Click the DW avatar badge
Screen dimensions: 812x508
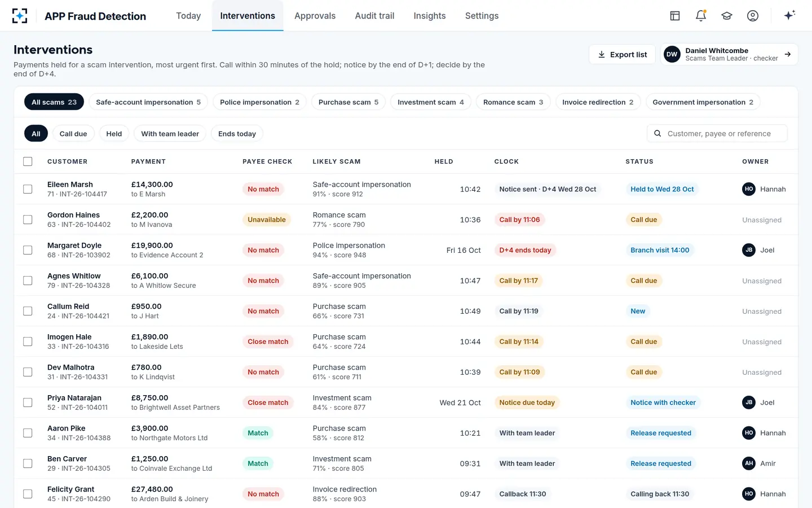(672, 54)
